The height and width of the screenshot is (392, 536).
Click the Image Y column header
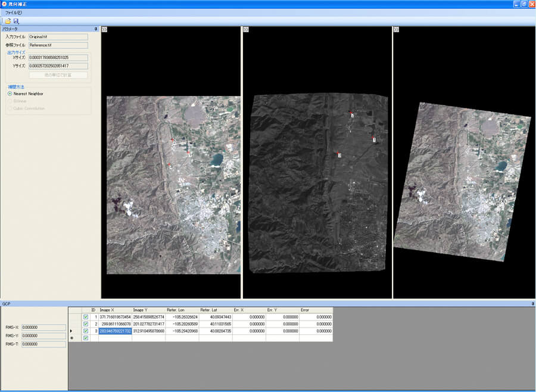coord(149,310)
